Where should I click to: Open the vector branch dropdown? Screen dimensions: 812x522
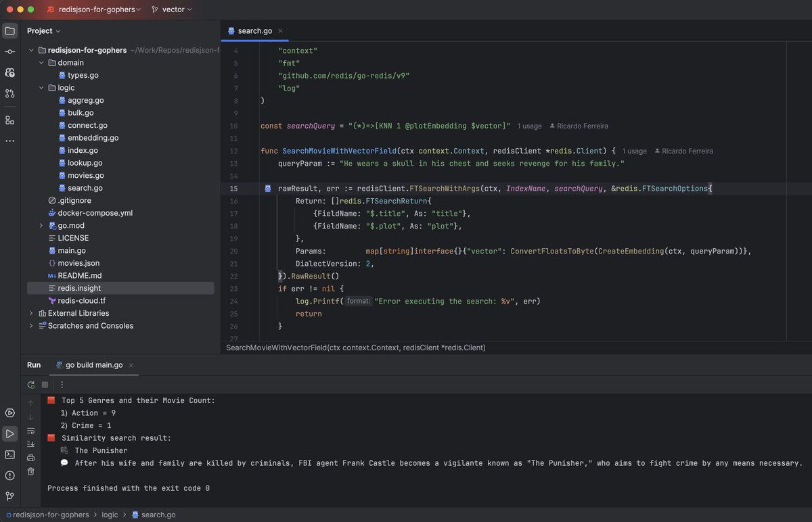pyautogui.click(x=172, y=9)
